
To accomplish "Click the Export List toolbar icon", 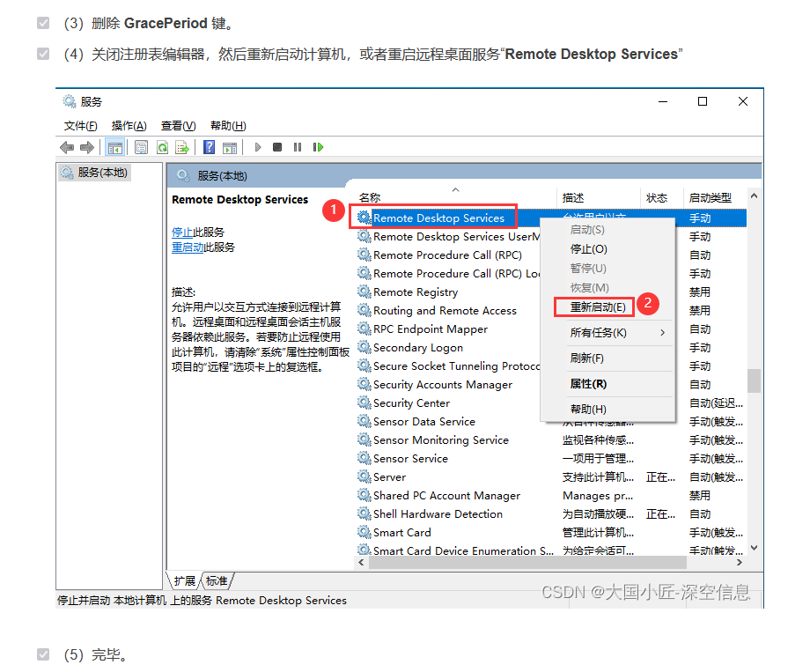I will [x=182, y=147].
